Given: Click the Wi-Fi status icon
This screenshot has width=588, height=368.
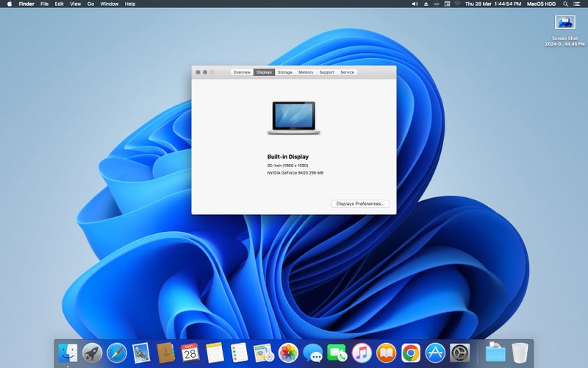Looking at the screenshot, I should coord(457,4).
